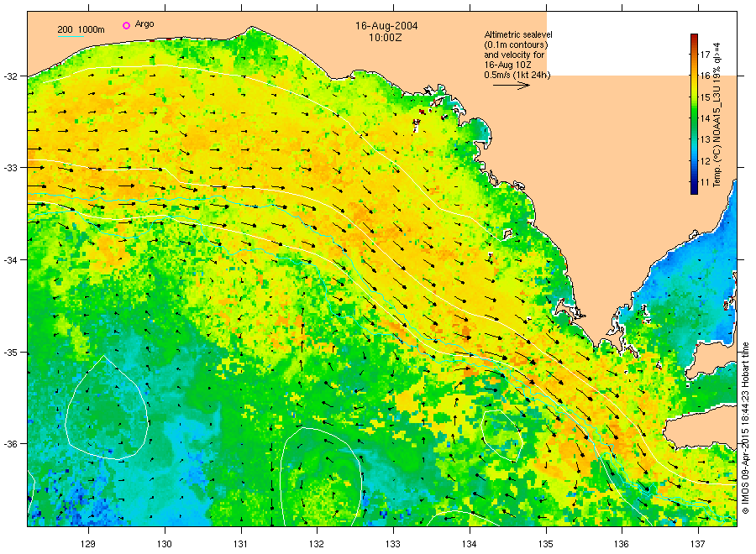This screenshot has height=554, width=756.
Task: Click the '130' longitude axis label
Action: pos(165,544)
